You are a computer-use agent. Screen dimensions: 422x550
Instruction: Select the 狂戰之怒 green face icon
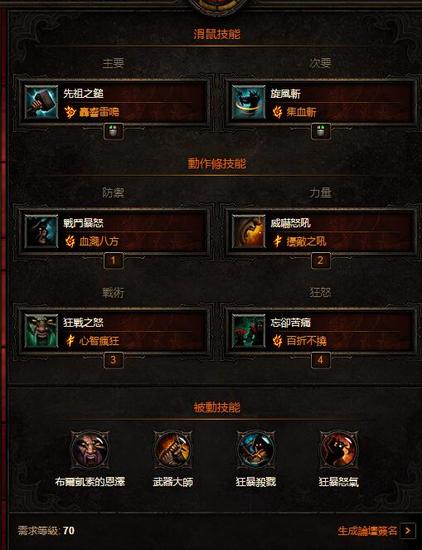pyautogui.click(x=41, y=331)
